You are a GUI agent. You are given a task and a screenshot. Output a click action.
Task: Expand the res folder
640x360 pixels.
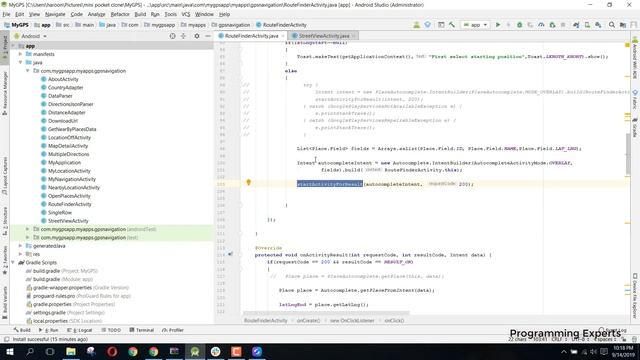coord(20,254)
